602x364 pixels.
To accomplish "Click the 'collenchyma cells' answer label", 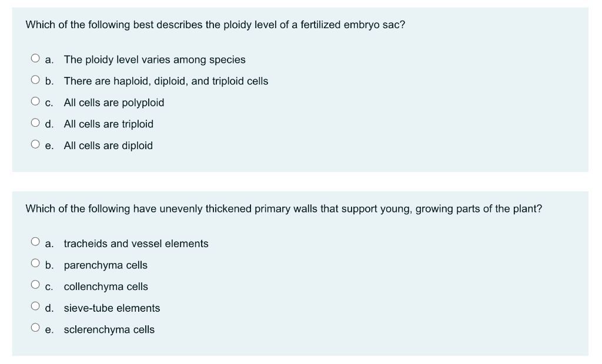I will [x=106, y=287].
